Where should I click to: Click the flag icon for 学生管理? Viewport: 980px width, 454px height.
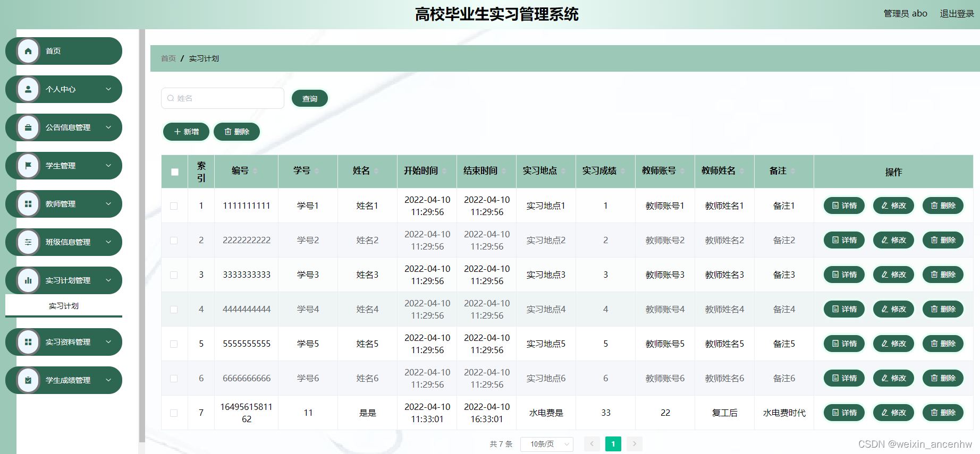28,166
